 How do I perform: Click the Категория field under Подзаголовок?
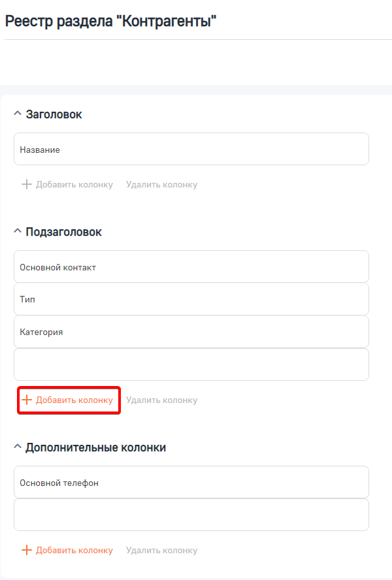coord(191,331)
